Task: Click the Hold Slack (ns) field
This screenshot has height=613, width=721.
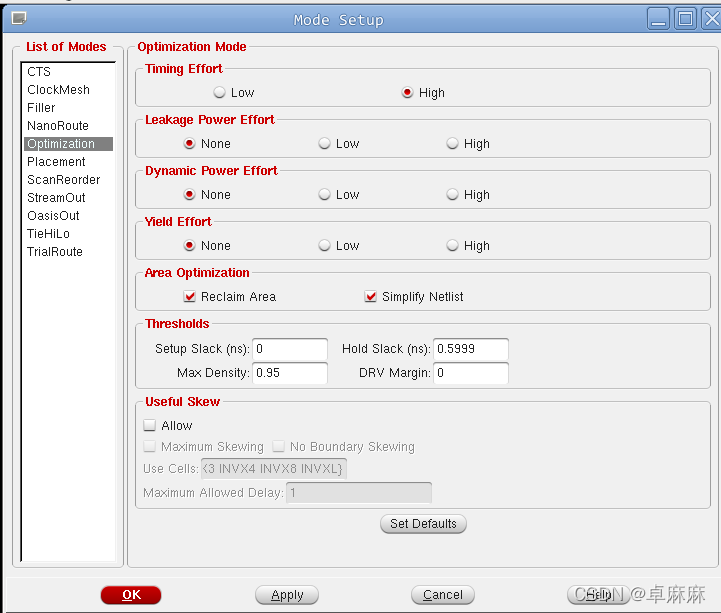Action: pos(471,349)
